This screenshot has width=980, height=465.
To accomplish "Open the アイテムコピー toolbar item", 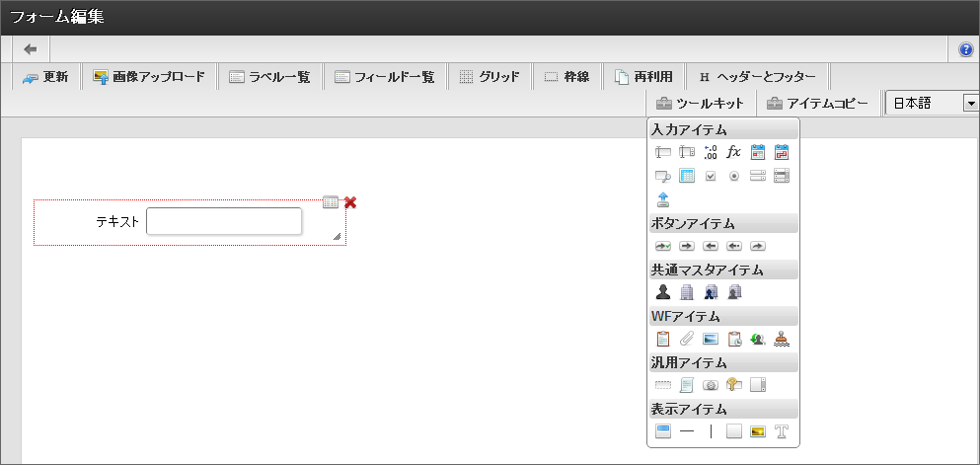I will [817, 103].
